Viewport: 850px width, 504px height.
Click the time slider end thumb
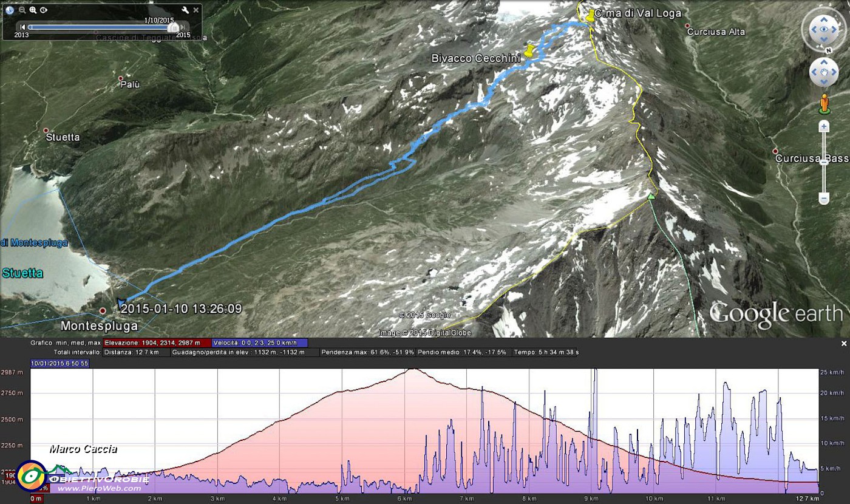click(174, 27)
